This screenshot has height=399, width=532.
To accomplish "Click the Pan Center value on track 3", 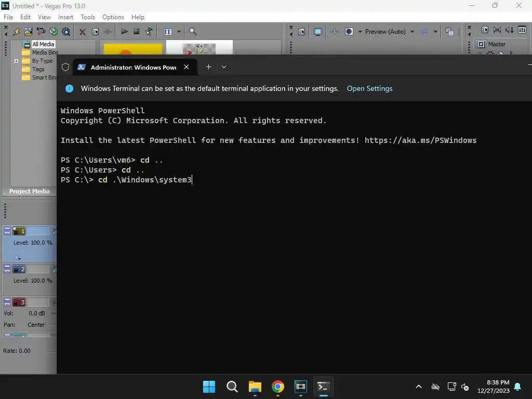I will pyautogui.click(x=36, y=325).
